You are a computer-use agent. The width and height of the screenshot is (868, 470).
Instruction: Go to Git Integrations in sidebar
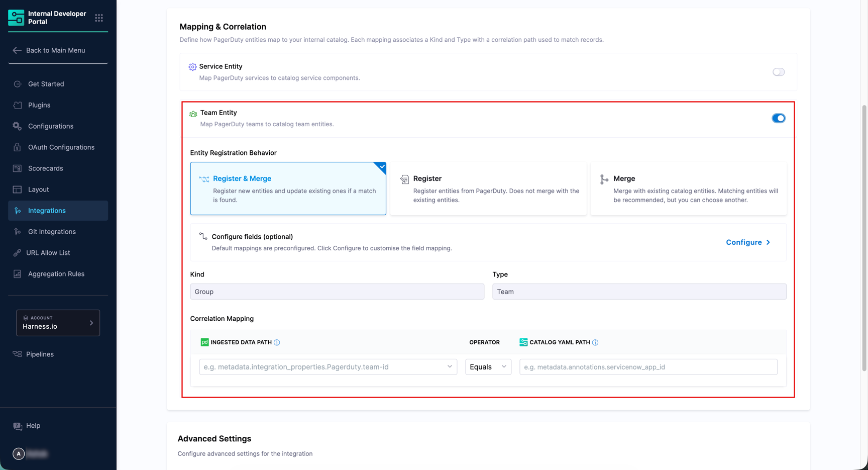[52, 232]
